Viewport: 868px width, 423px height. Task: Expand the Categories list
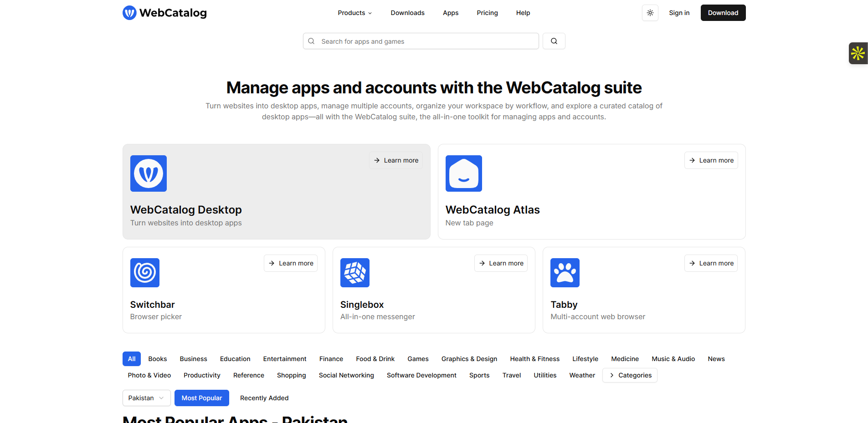pos(630,375)
